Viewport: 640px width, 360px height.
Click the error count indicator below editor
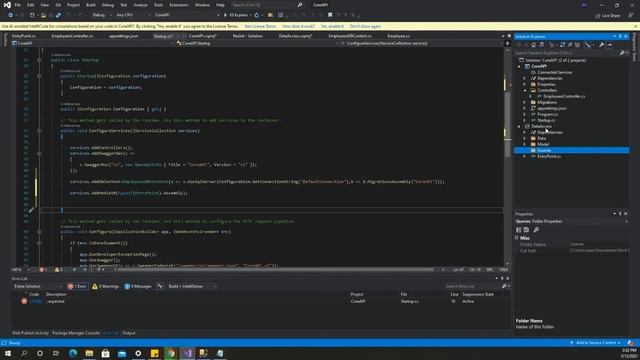43,270
